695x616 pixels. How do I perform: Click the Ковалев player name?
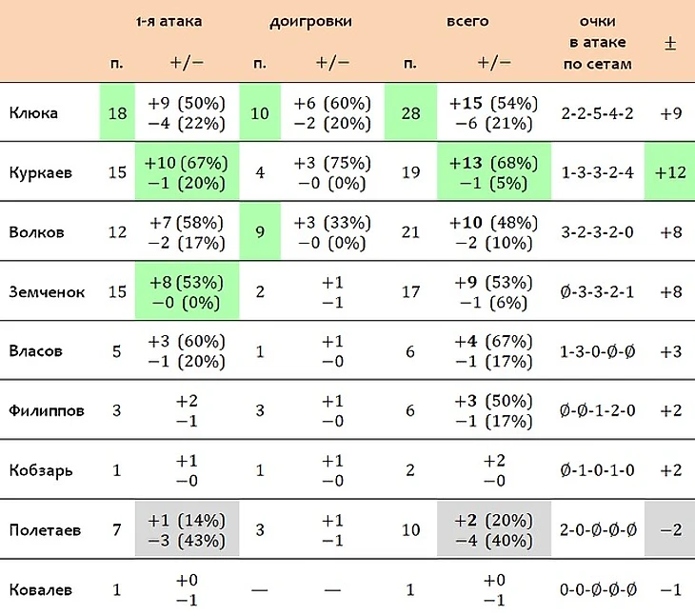coord(40,590)
